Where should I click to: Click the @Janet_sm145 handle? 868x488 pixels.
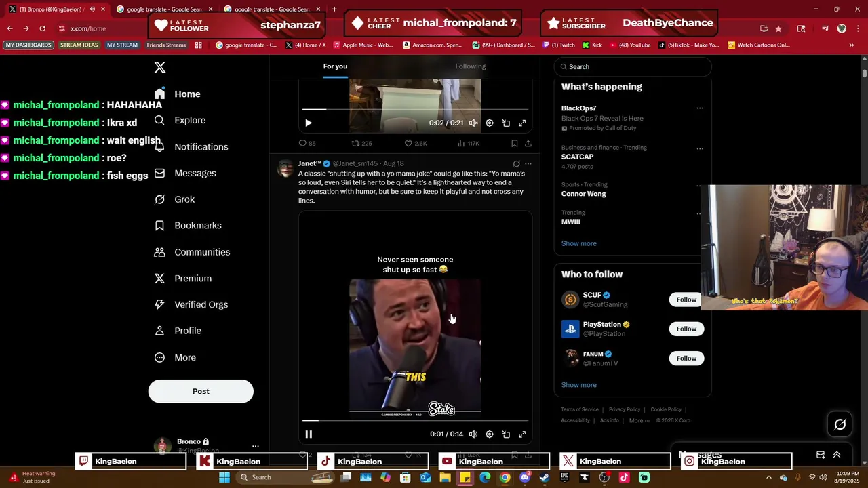coord(355,163)
